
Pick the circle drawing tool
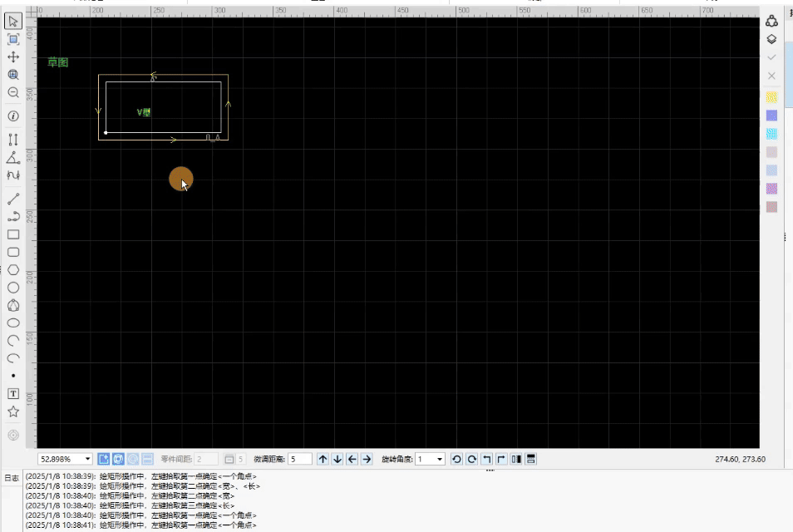tap(13, 288)
